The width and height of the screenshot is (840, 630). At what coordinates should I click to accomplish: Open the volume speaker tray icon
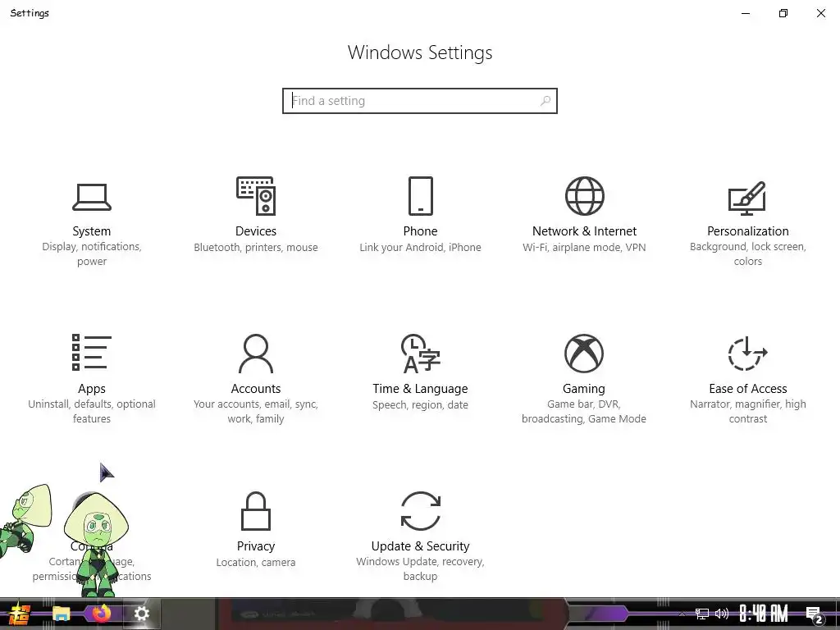point(722,614)
